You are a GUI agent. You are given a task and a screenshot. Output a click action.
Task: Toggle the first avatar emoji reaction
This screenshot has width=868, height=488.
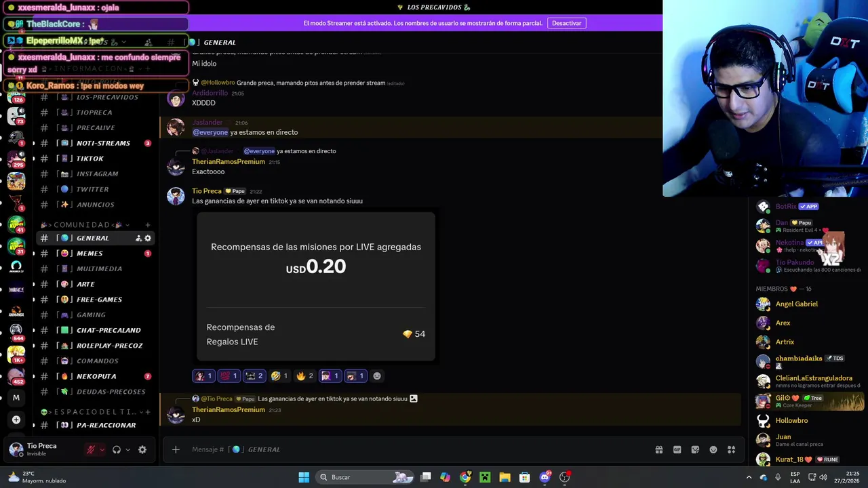click(203, 375)
